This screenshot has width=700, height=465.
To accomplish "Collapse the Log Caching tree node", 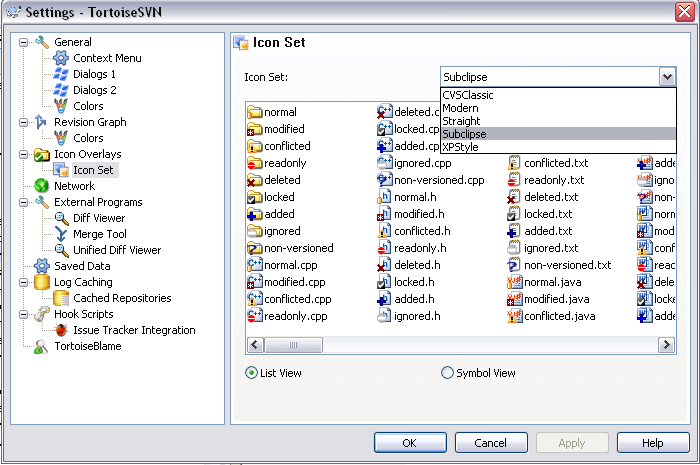I will [23, 282].
